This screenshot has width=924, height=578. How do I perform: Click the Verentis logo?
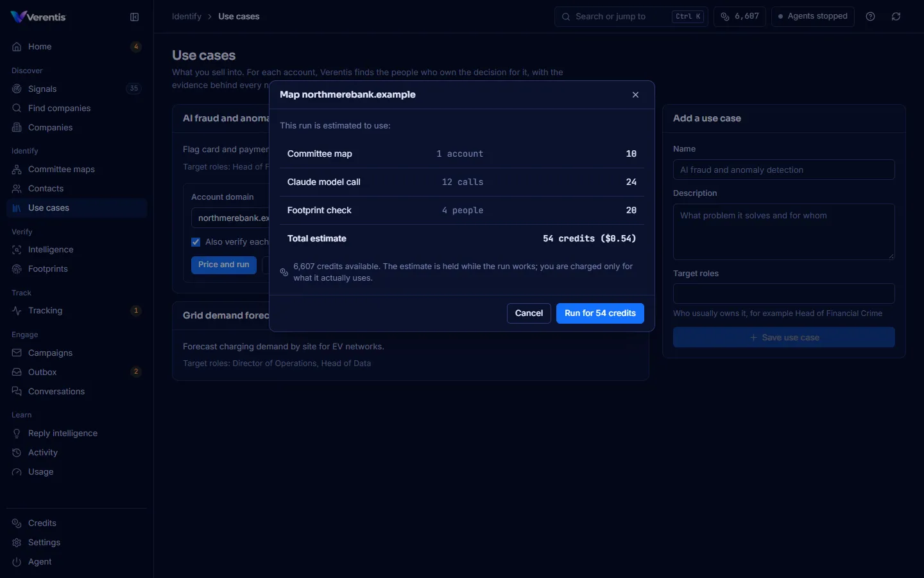(38, 17)
